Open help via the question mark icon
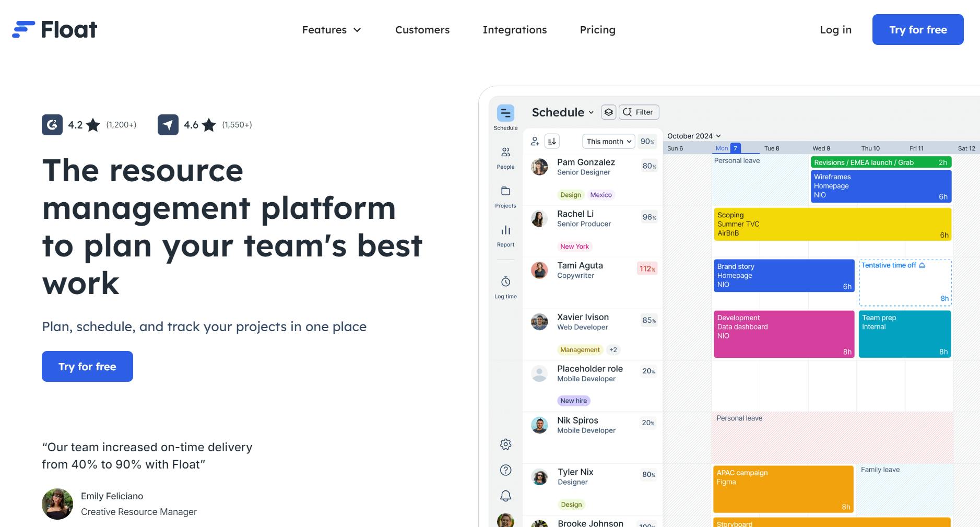980x527 pixels. (505, 470)
